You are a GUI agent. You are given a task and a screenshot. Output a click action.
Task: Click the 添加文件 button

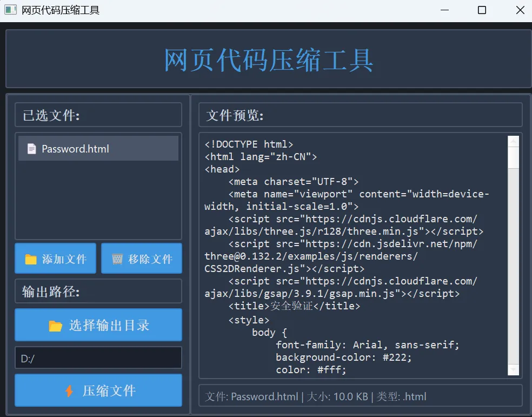point(55,259)
